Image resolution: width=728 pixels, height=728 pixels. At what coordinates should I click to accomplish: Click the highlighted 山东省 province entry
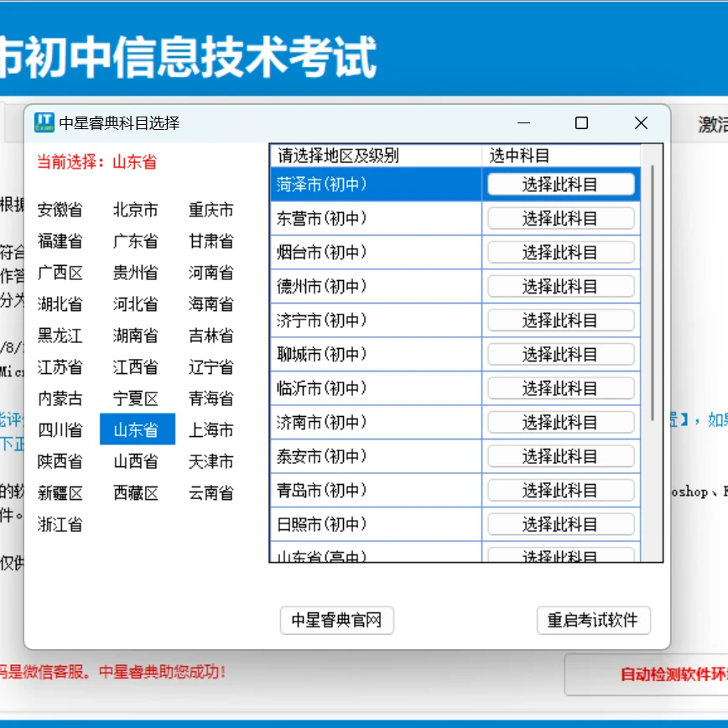pyautogui.click(x=136, y=430)
